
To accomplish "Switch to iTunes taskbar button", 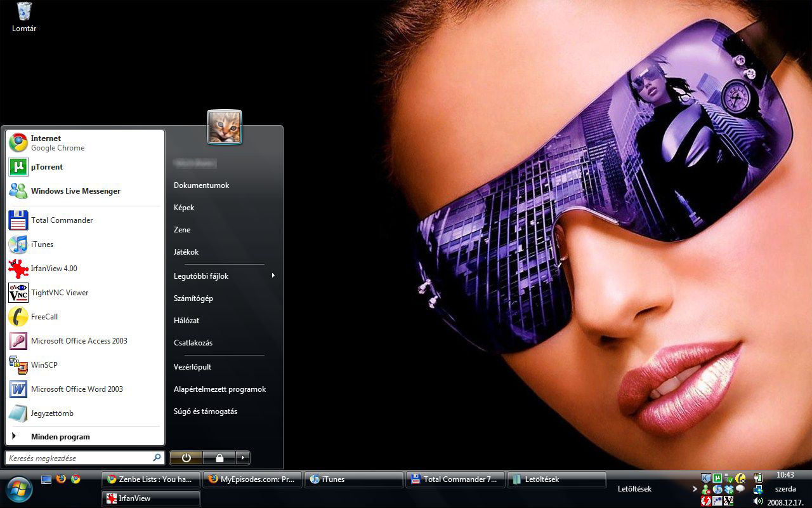I will coord(354,479).
